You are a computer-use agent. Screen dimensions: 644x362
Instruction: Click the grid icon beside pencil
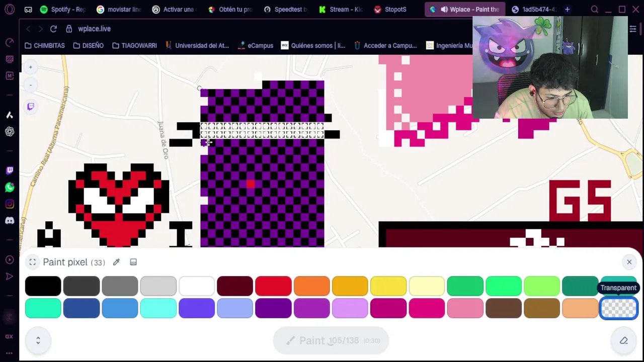coord(133,262)
